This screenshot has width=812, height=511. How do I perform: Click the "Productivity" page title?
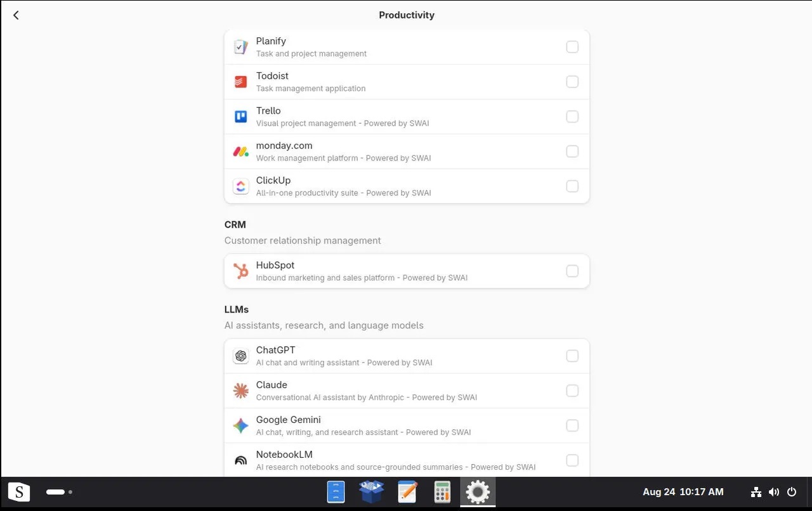point(407,15)
